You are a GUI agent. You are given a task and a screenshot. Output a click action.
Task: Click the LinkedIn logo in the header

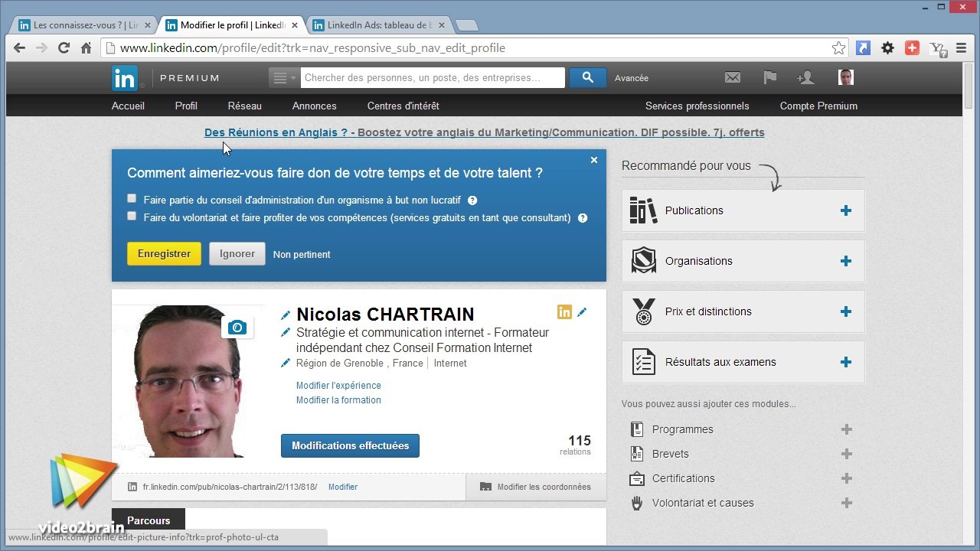click(125, 78)
